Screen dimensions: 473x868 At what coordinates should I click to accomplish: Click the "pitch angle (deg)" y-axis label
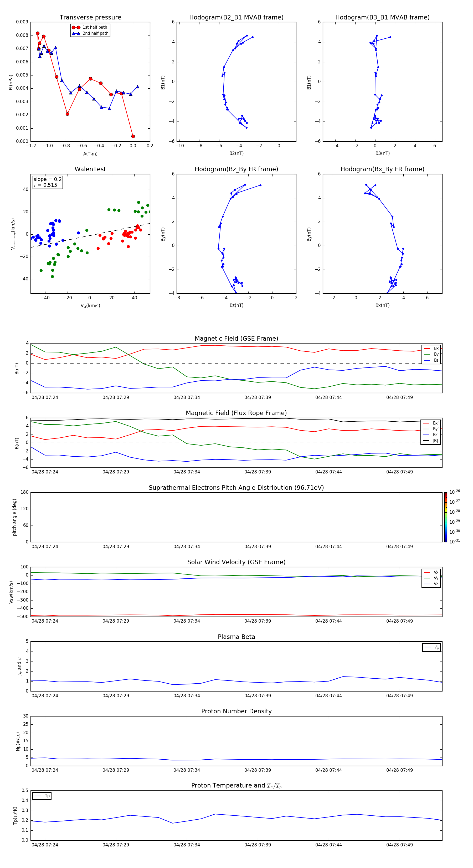[x=14, y=517]
